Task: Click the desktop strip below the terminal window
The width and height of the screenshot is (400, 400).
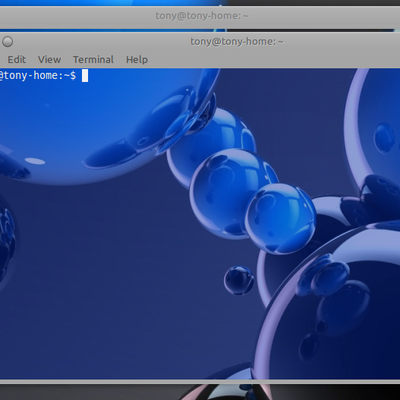Action: tap(200, 392)
